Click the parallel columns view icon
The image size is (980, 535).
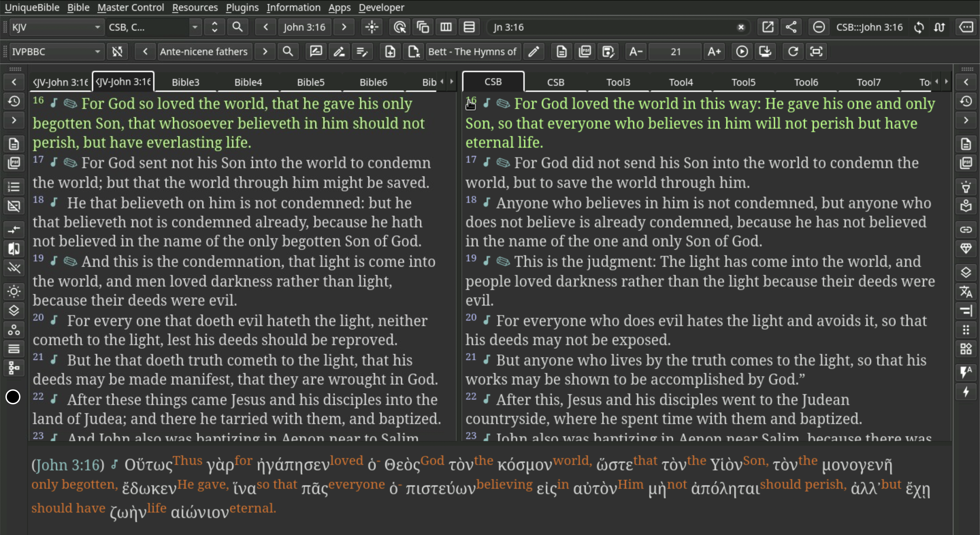click(446, 27)
